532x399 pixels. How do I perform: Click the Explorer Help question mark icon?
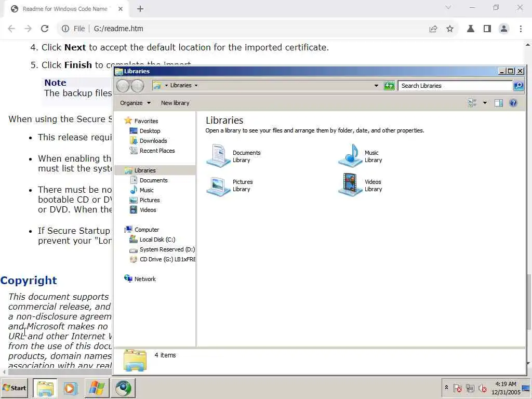(513, 103)
